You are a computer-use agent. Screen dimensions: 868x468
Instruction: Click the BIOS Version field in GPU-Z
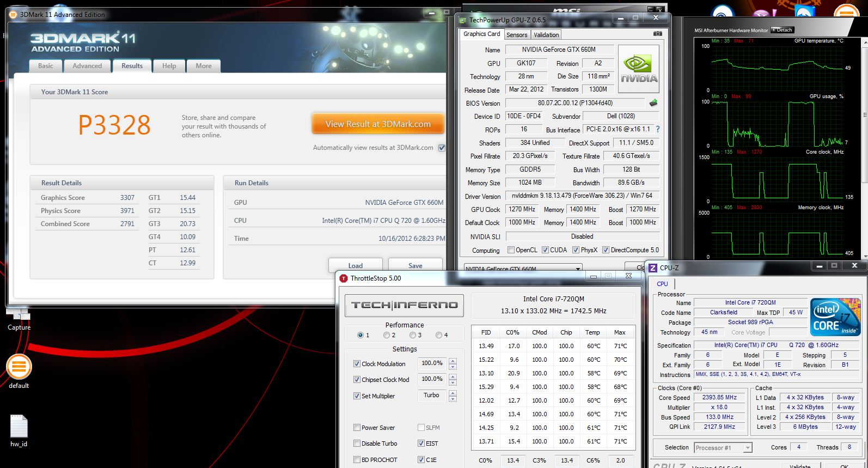(x=576, y=102)
